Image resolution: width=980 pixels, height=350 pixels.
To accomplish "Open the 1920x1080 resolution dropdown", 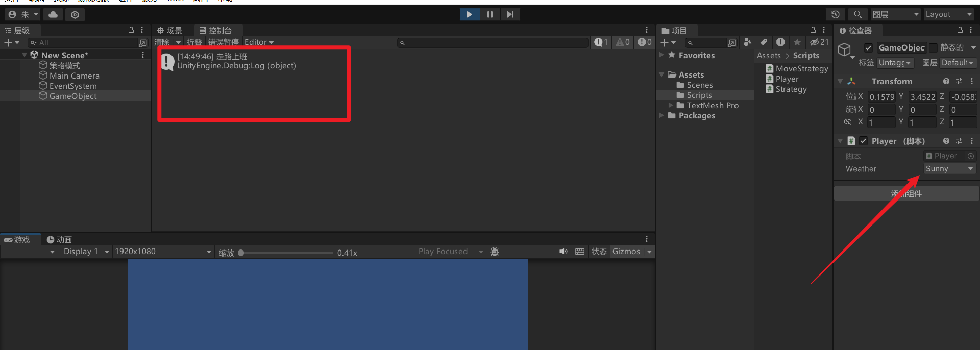I will (x=163, y=252).
